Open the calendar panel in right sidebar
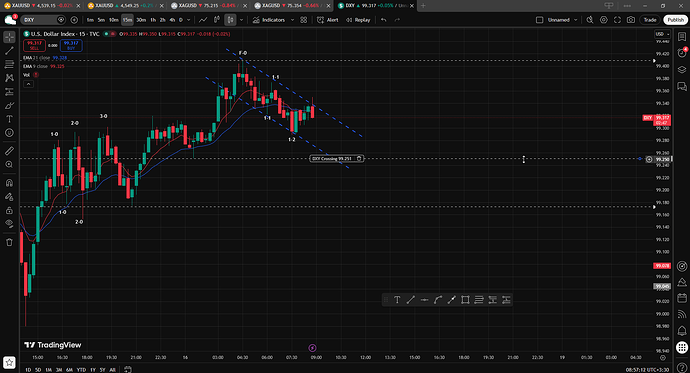Screen dimensions: 690x373 pyautogui.click(x=682, y=298)
